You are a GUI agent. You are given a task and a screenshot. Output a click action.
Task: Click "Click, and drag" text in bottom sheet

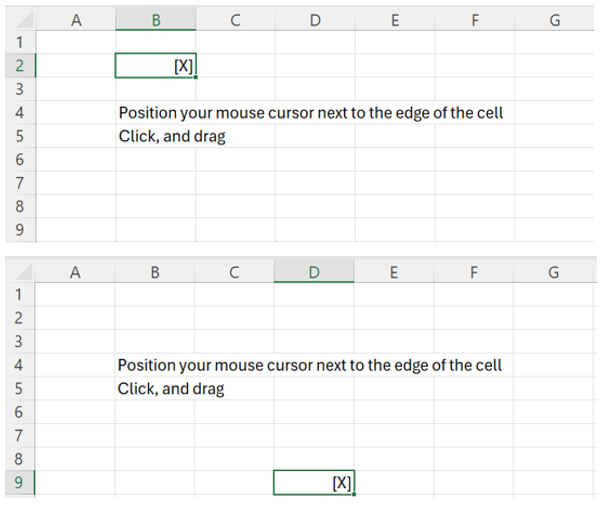pos(171,388)
